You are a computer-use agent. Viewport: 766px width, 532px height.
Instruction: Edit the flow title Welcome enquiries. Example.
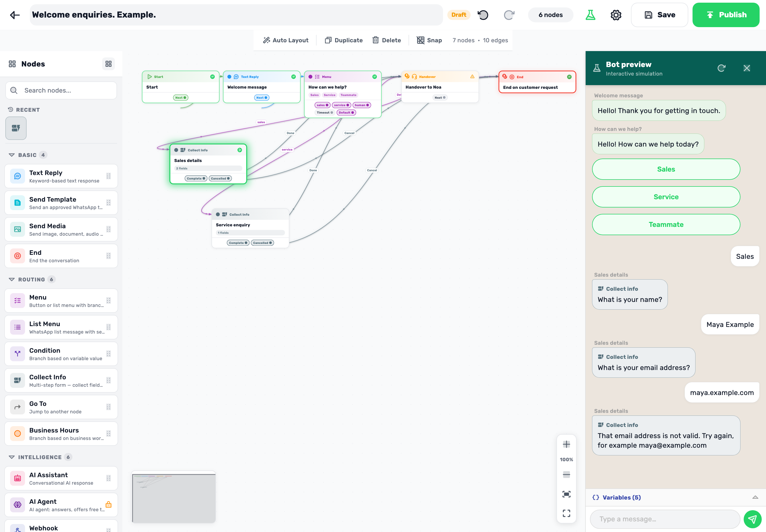click(x=236, y=15)
